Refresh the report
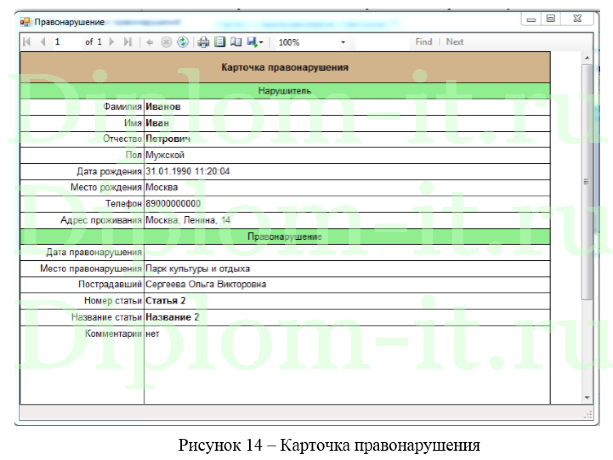 [183, 42]
